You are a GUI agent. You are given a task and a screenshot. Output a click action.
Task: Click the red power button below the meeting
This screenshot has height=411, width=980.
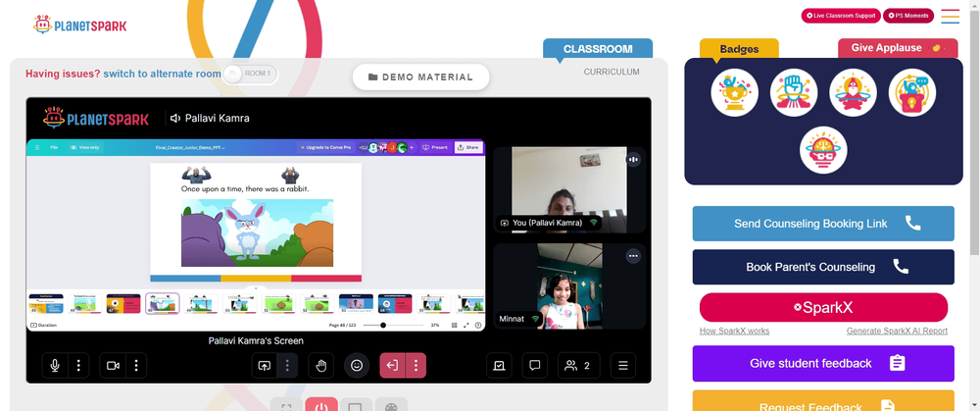tap(321, 406)
